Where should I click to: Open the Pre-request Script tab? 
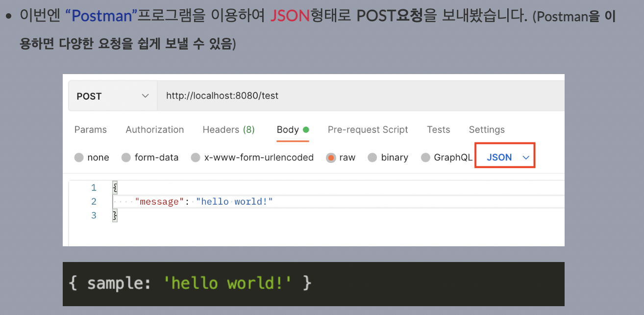[368, 130]
